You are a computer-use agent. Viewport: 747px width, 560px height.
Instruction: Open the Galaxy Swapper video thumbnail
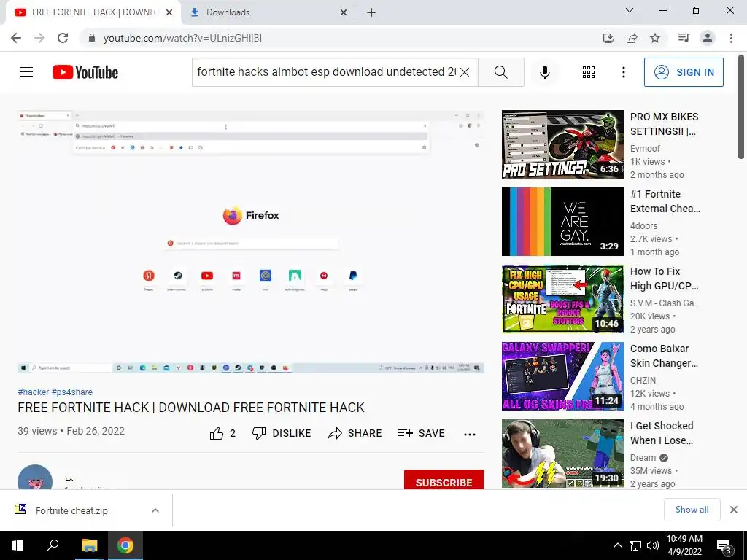click(562, 376)
